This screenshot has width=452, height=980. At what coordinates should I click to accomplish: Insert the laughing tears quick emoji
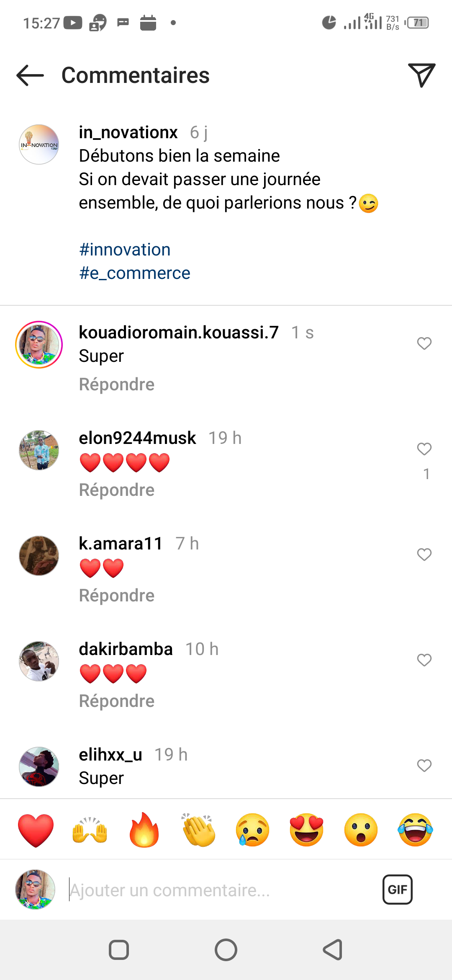click(x=415, y=830)
